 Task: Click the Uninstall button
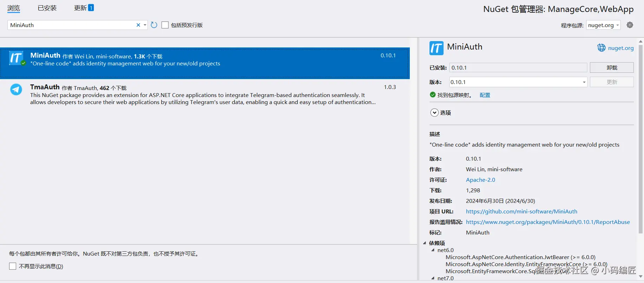pos(612,67)
